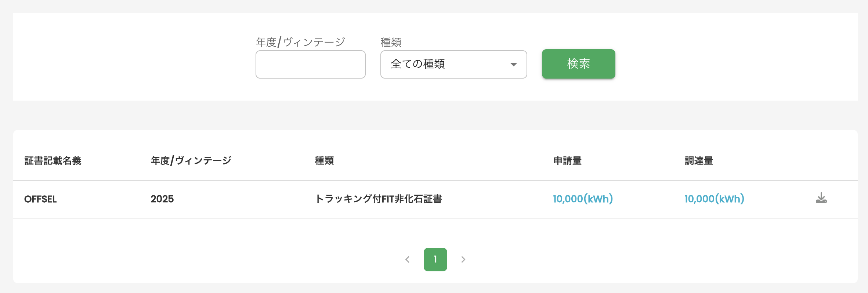Image resolution: width=868 pixels, height=293 pixels.
Task: Click the 調達量 value 10,000(kWh) link
Action: (714, 199)
